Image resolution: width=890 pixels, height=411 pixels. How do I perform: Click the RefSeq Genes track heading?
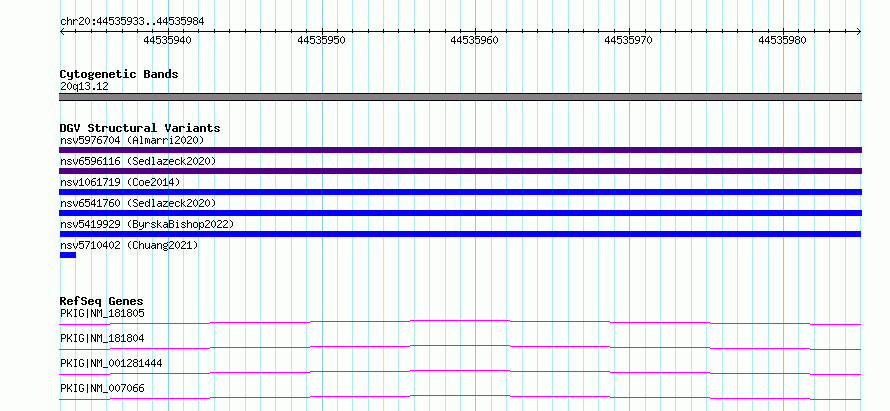[102, 301]
